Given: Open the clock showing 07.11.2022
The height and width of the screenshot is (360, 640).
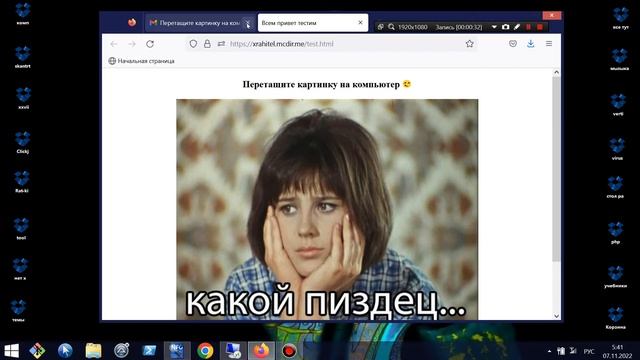Looking at the screenshot, I should click(x=617, y=351).
